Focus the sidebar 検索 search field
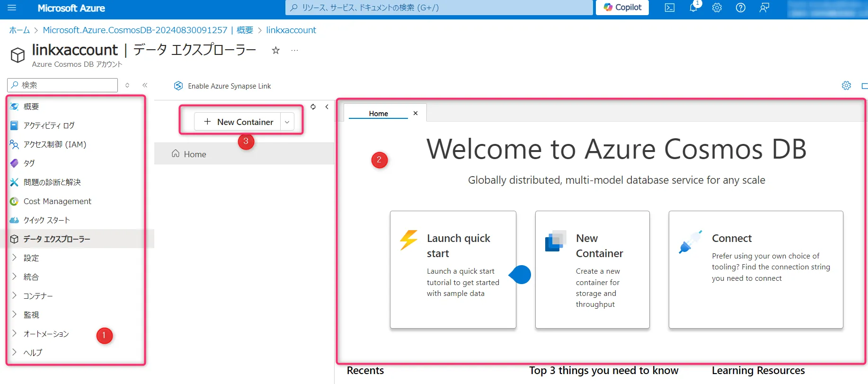This screenshot has height=384, width=868. pos(62,85)
